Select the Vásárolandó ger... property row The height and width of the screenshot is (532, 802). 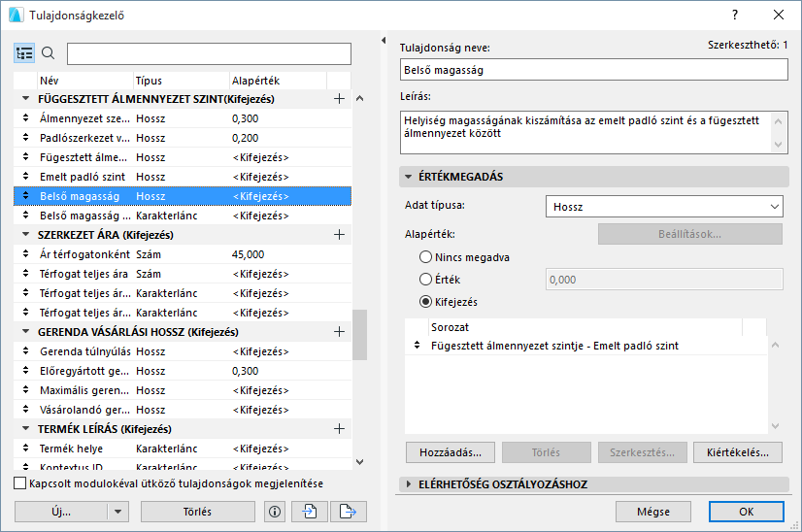183,410
